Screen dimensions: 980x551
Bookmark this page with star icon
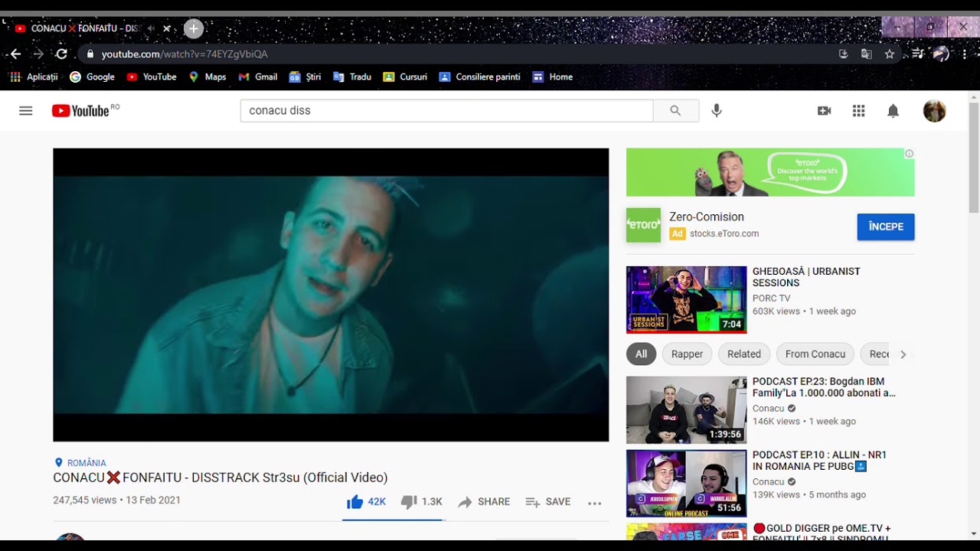pyautogui.click(x=890, y=54)
